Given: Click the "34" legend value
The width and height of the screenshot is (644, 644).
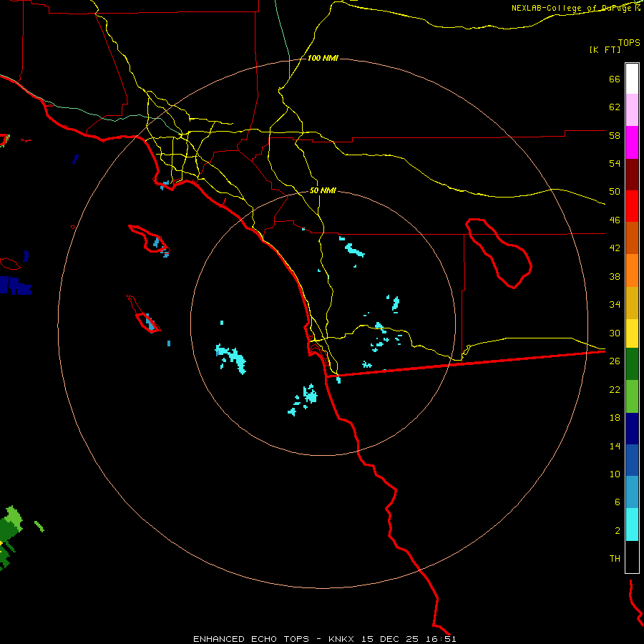Looking at the screenshot, I should [x=615, y=305].
